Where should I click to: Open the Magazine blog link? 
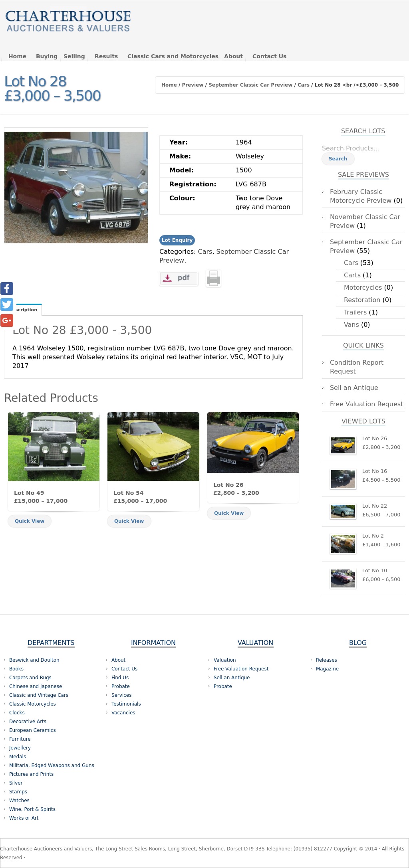[x=327, y=669]
